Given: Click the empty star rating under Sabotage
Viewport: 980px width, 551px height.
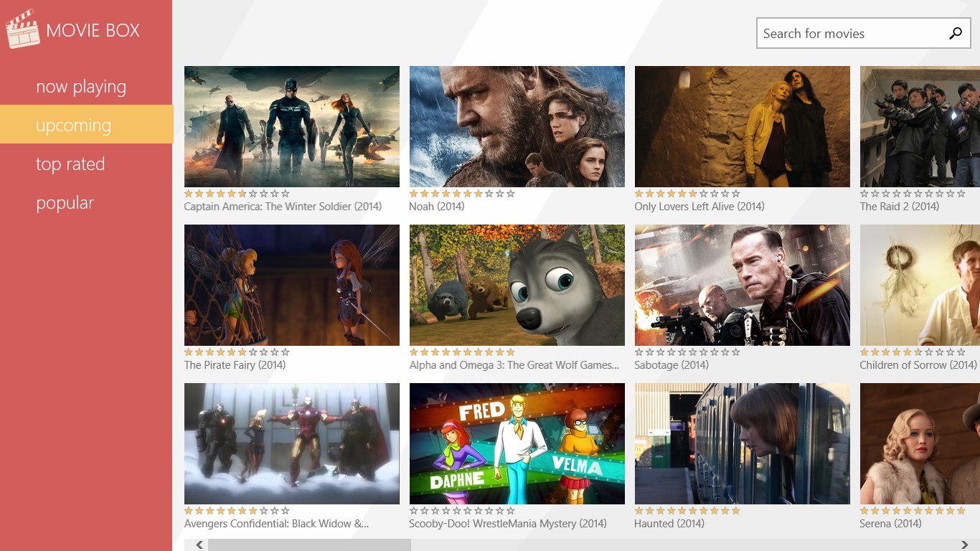Looking at the screenshot, I should pyautogui.click(x=687, y=352).
